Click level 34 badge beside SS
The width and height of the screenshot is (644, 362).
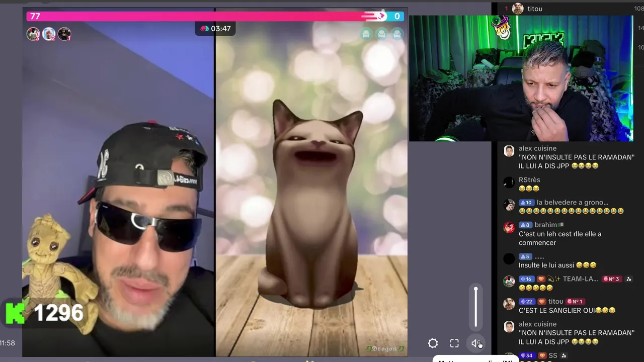(x=526, y=355)
